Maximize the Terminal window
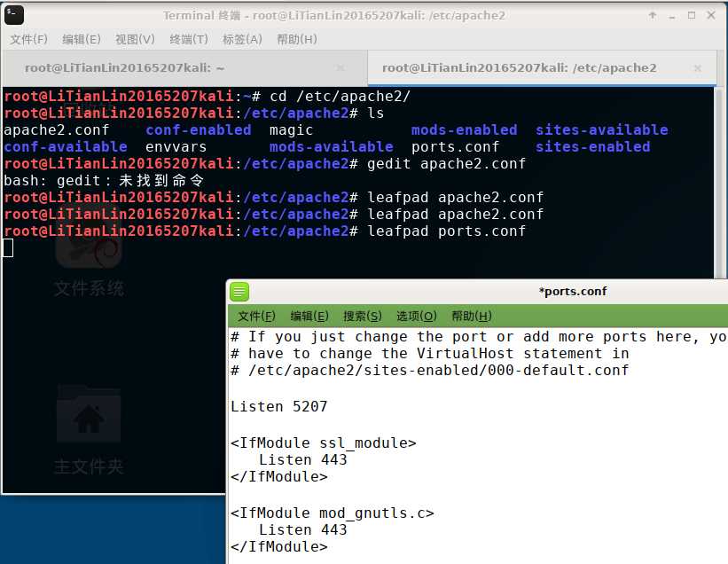728x564 pixels. coord(692,15)
